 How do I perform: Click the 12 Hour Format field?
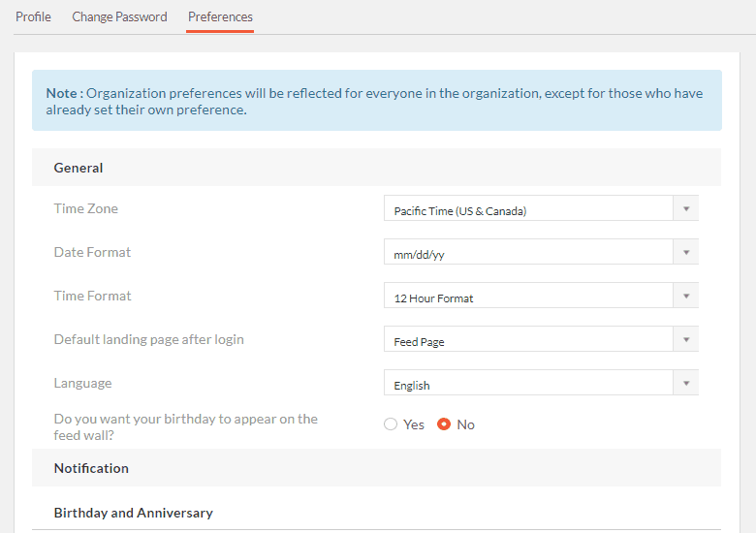528,296
